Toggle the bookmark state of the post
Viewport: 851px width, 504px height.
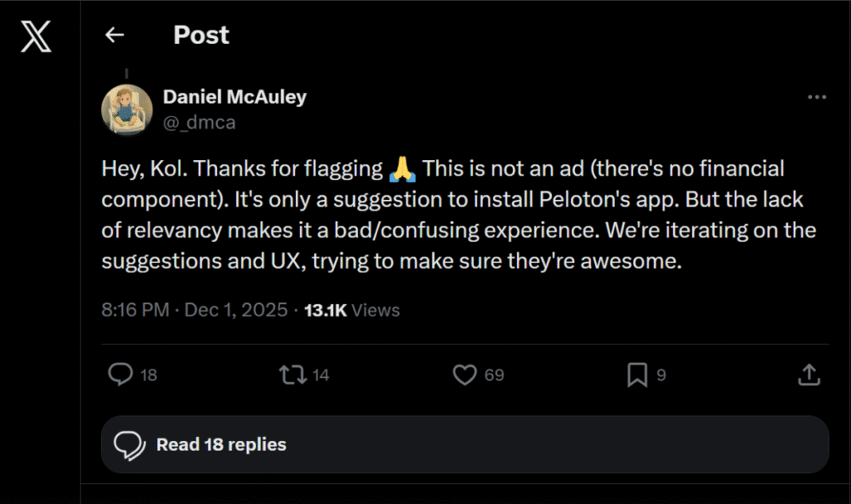(x=636, y=374)
